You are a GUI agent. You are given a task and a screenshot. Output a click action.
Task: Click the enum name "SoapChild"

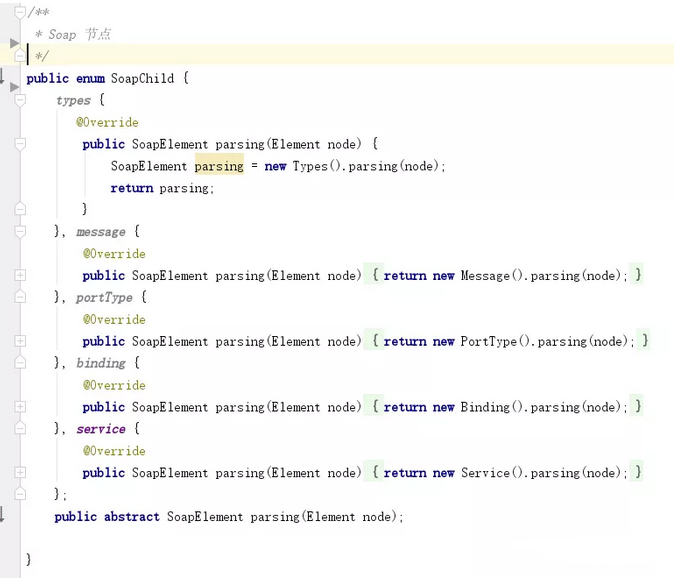[x=142, y=78]
